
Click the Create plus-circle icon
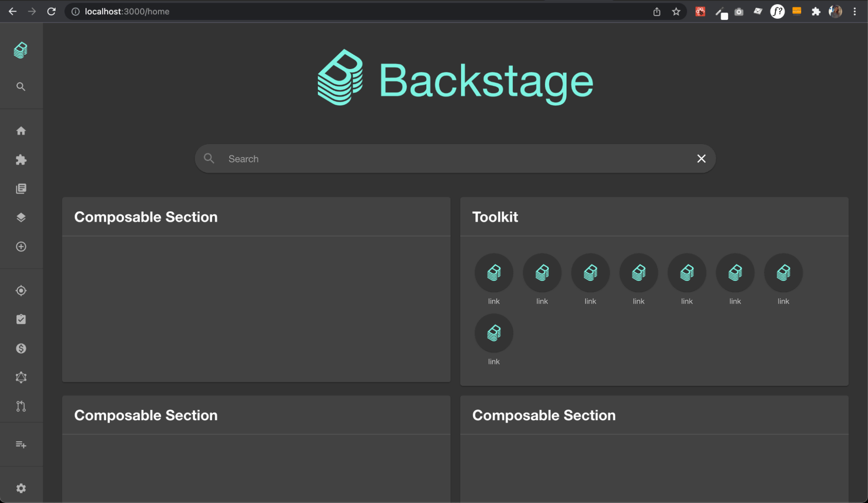tap(20, 247)
